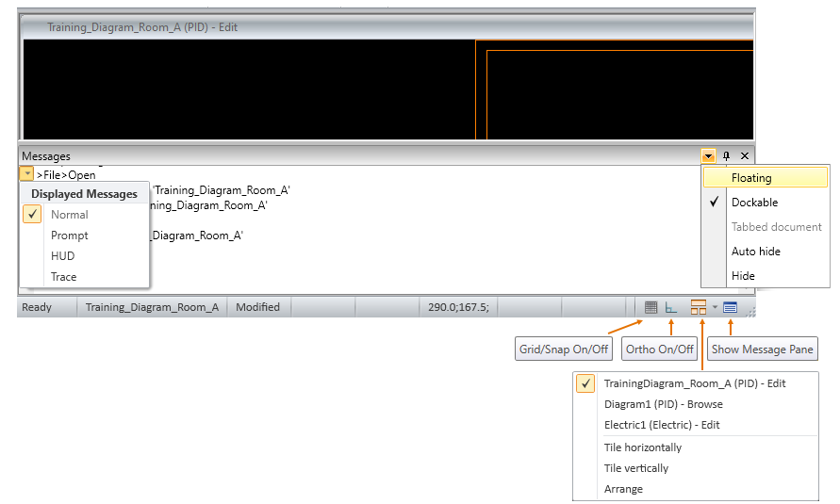This screenshot has height=504, width=840.
Task: Click the Modified status bar field
Action: tap(257, 307)
